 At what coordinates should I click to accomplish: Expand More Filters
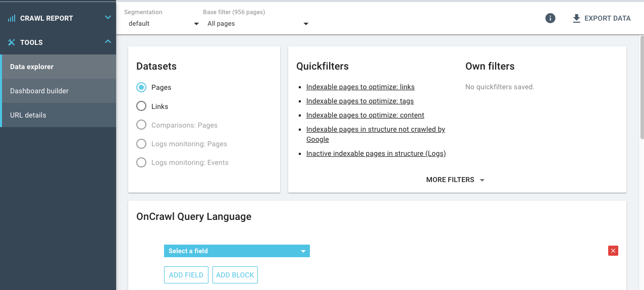(x=455, y=180)
